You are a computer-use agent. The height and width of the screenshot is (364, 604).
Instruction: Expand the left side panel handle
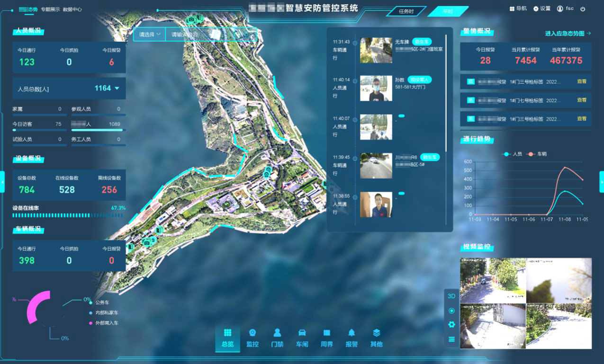[2, 182]
